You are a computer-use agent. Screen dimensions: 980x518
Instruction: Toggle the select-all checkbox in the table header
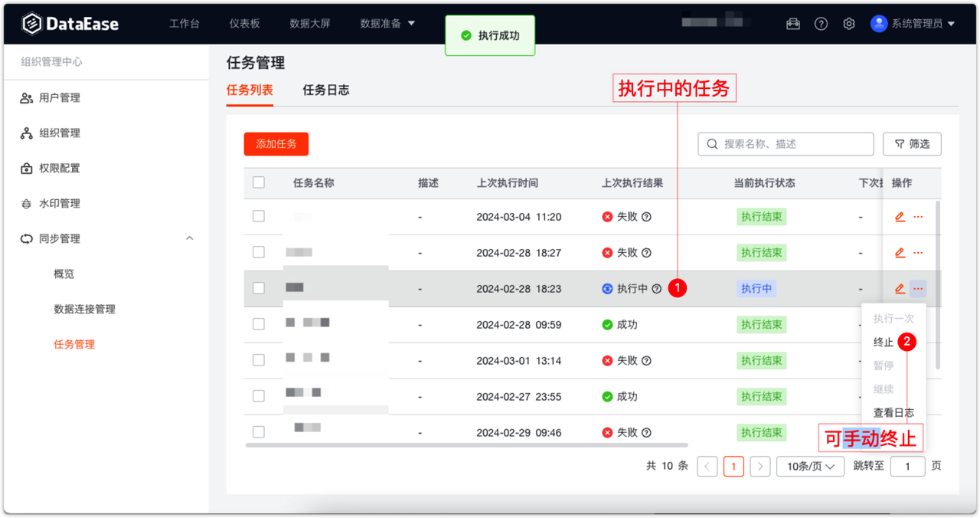tap(259, 182)
